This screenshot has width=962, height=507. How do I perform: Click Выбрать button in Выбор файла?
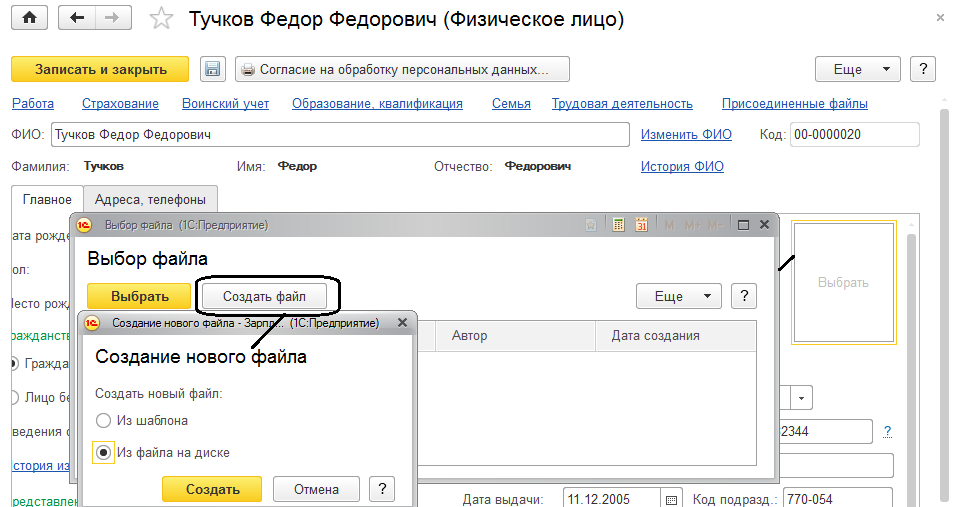click(139, 296)
